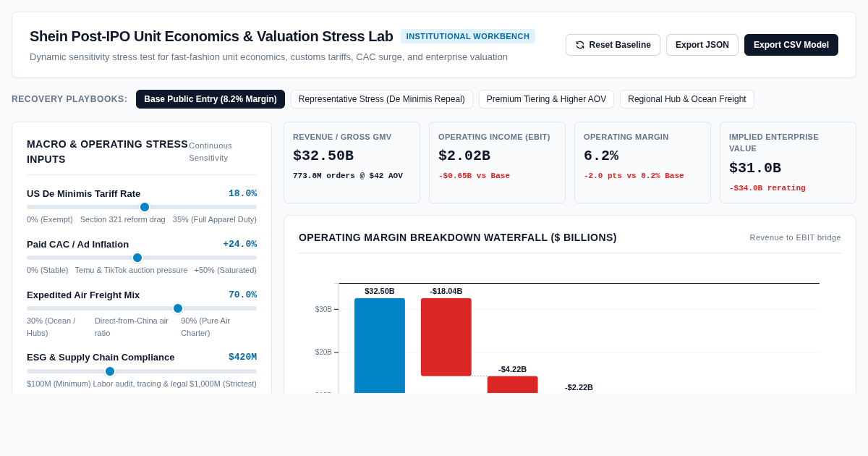This screenshot has height=456, width=868.
Task: Click the Reset Baseline button label
Action: point(620,45)
